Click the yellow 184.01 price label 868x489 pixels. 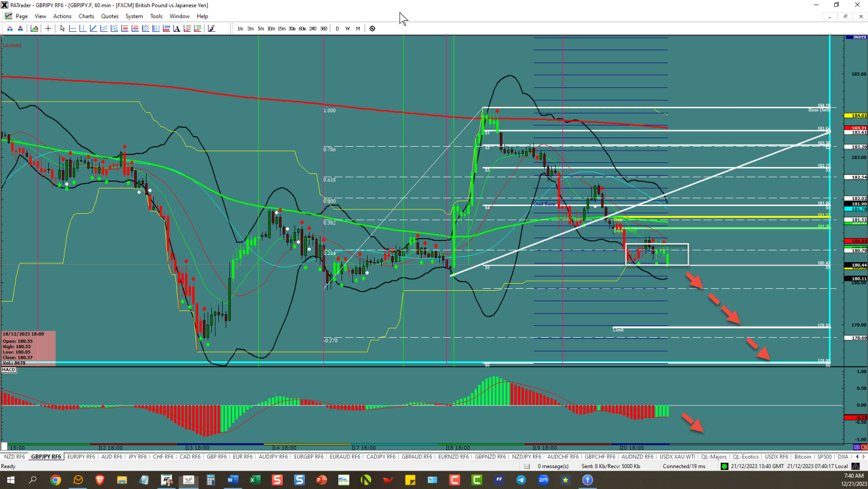tap(855, 115)
